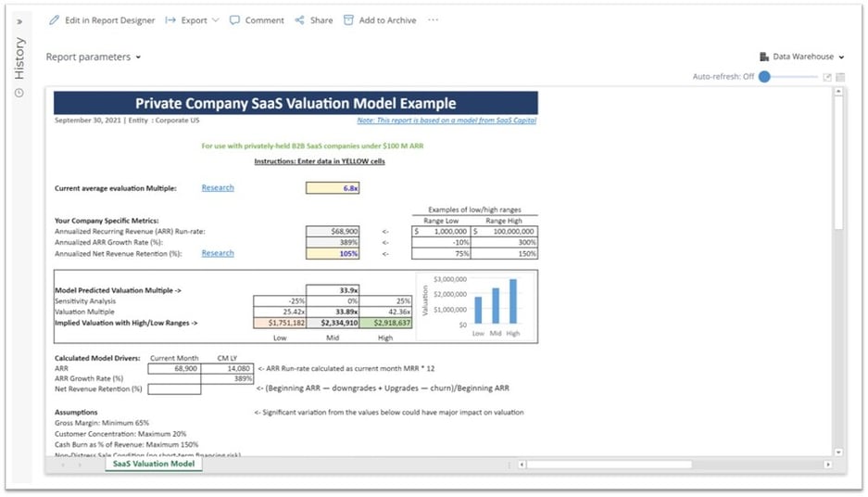Click the Low bar in valuation chart
868x497 pixels.
tap(478, 311)
